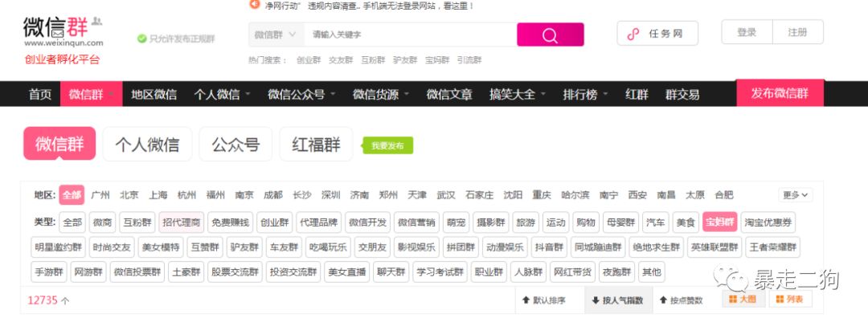Click the 微信群 site logo
This screenshot has height=318, width=868.
coord(63,31)
